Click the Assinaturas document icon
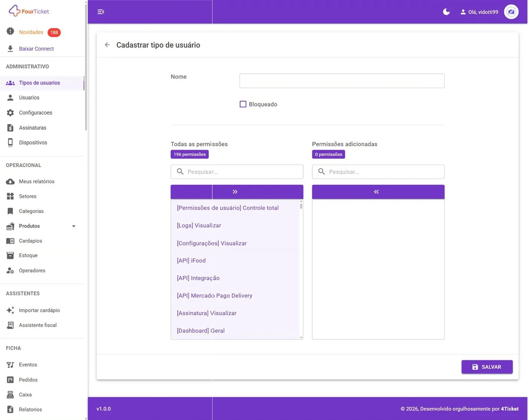The width and height of the screenshot is (528, 420). point(10,128)
